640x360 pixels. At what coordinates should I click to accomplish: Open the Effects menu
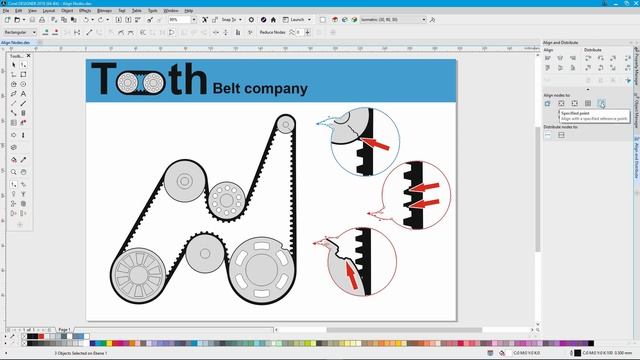coord(85,11)
